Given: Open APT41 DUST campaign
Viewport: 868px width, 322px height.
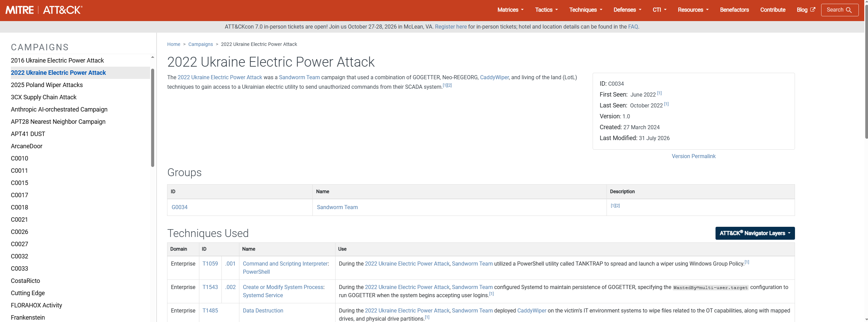Looking at the screenshot, I should click(28, 134).
